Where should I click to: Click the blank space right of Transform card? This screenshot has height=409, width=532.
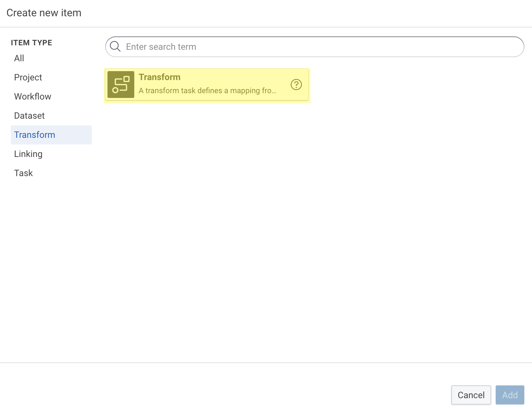[x=415, y=85]
